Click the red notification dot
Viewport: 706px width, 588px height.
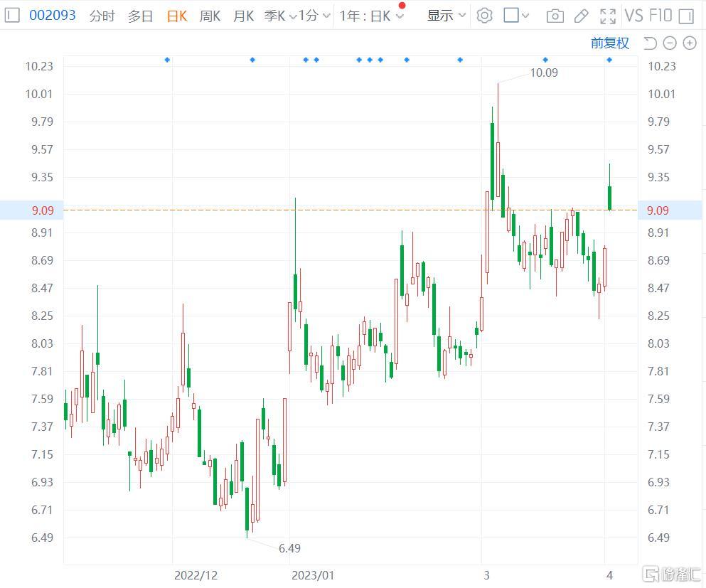[x=402, y=6]
